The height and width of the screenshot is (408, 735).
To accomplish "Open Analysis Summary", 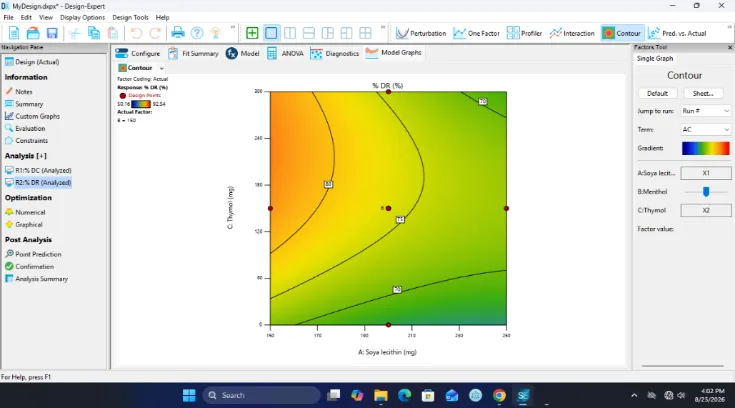I will click(37, 279).
